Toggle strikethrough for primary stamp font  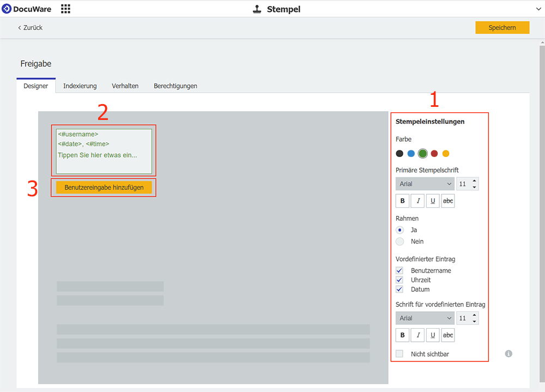(x=447, y=201)
